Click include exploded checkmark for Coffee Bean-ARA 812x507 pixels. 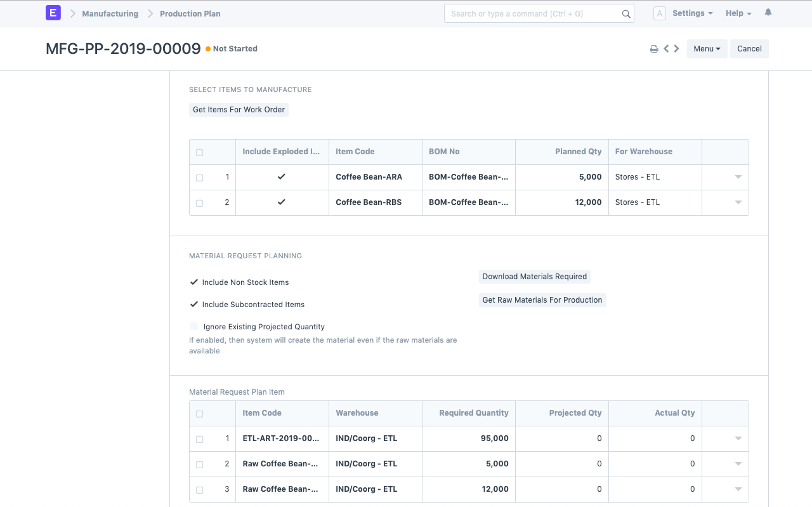tap(282, 177)
